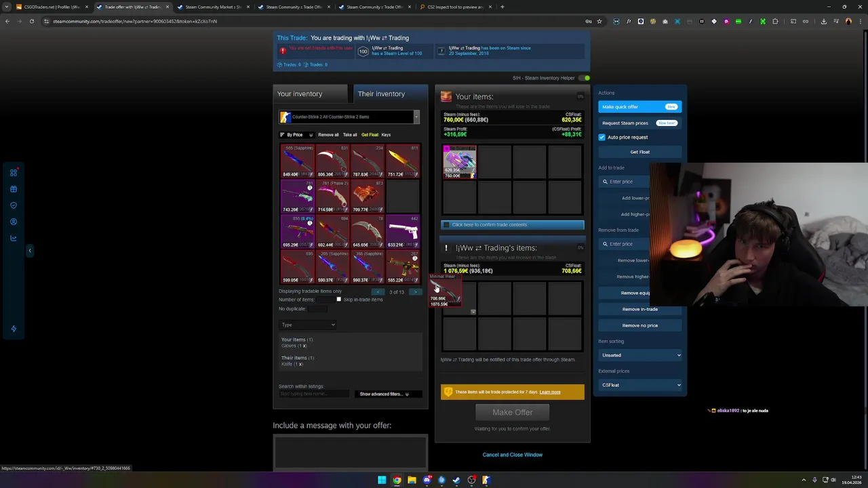The height and width of the screenshot is (488, 868).
Task: Open the Type filter dropdown
Action: [x=308, y=325]
